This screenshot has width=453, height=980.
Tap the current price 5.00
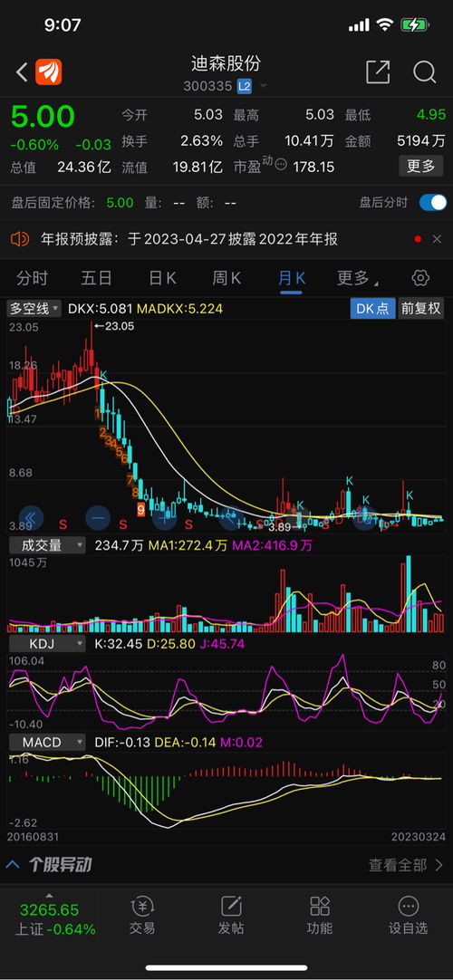point(43,117)
